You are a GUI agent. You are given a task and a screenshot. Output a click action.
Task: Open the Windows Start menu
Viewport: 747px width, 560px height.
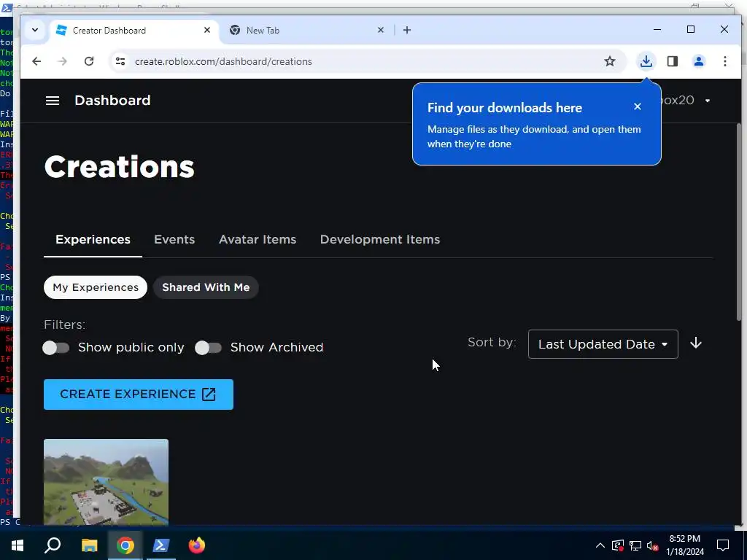18,545
